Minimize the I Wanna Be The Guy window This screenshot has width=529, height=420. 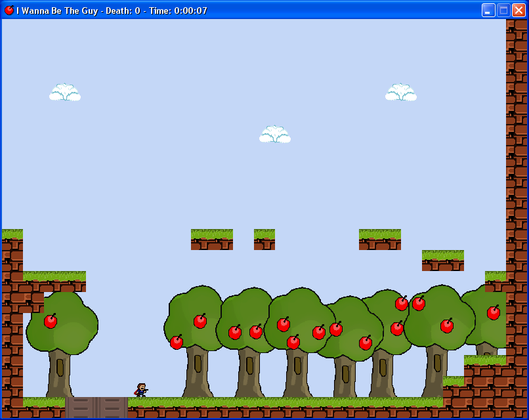tap(488, 10)
